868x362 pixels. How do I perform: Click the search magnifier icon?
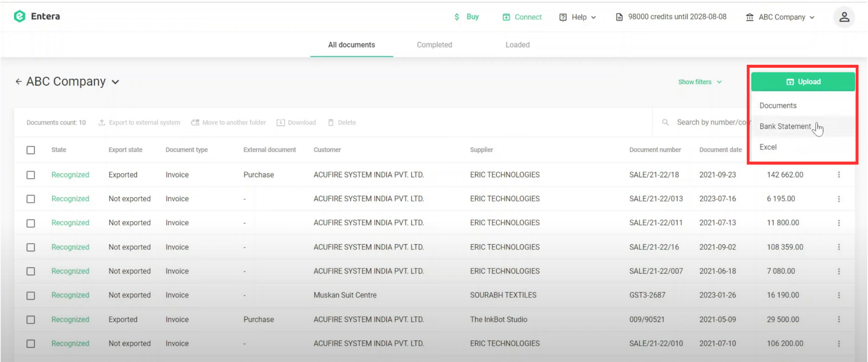[x=665, y=122]
